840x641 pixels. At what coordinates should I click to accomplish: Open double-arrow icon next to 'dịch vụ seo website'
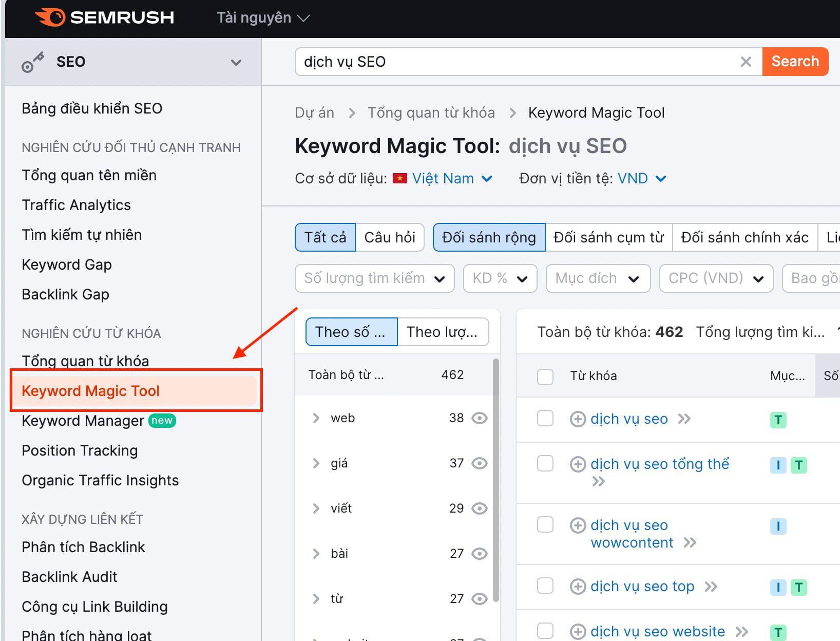point(742,632)
